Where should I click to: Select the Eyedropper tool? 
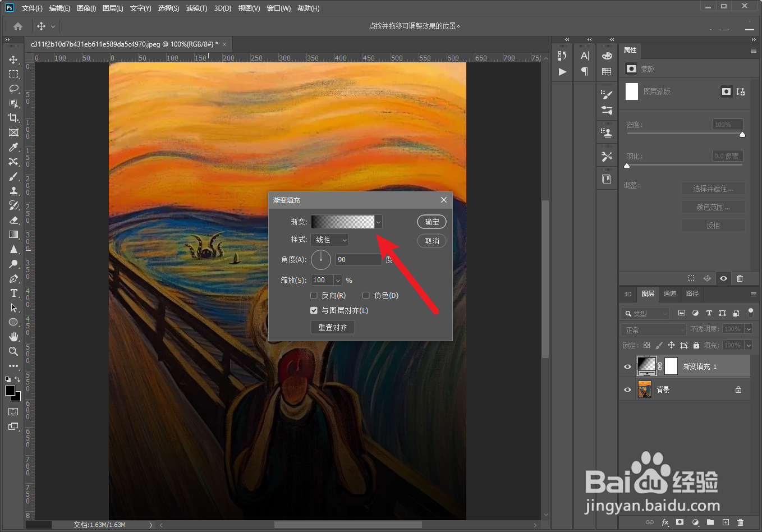13,147
